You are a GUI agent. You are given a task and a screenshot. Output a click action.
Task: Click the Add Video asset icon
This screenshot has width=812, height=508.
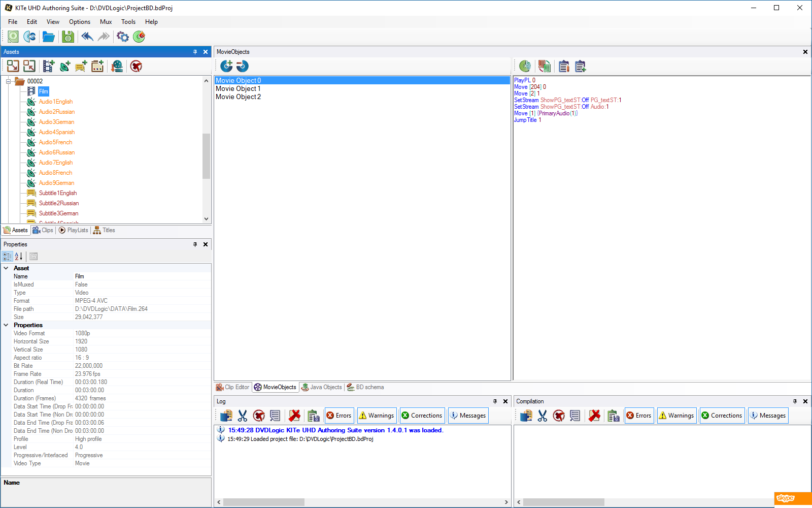coord(49,66)
